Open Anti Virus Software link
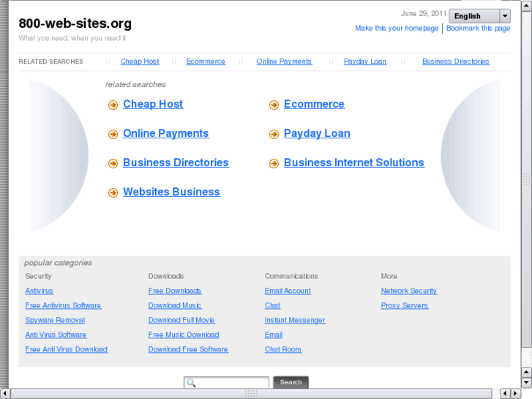532x399 pixels. coord(56,335)
